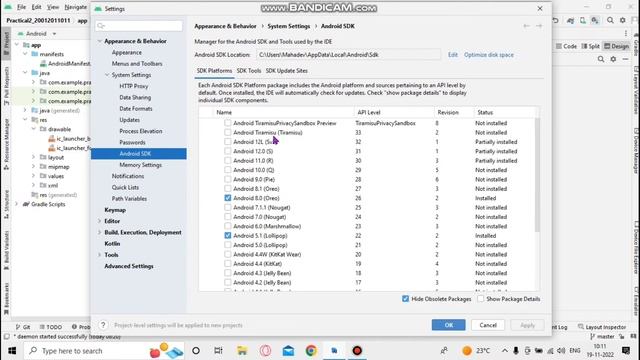Select HTTP Proxy settings page
This screenshot has height=360, width=640.
click(133, 86)
